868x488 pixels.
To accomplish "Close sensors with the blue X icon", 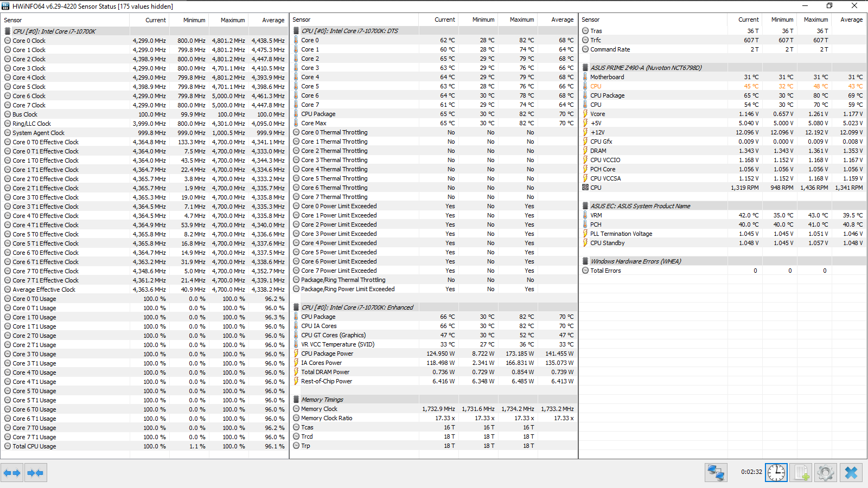I will [851, 473].
